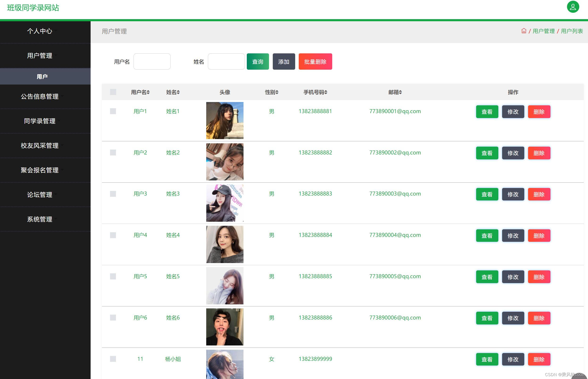588x379 pixels.
Task: Click the 批量删除 button
Action: [x=315, y=62]
